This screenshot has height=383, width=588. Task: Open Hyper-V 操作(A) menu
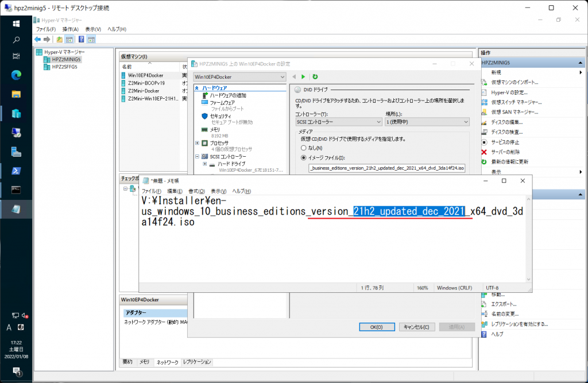(x=70, y=29)
